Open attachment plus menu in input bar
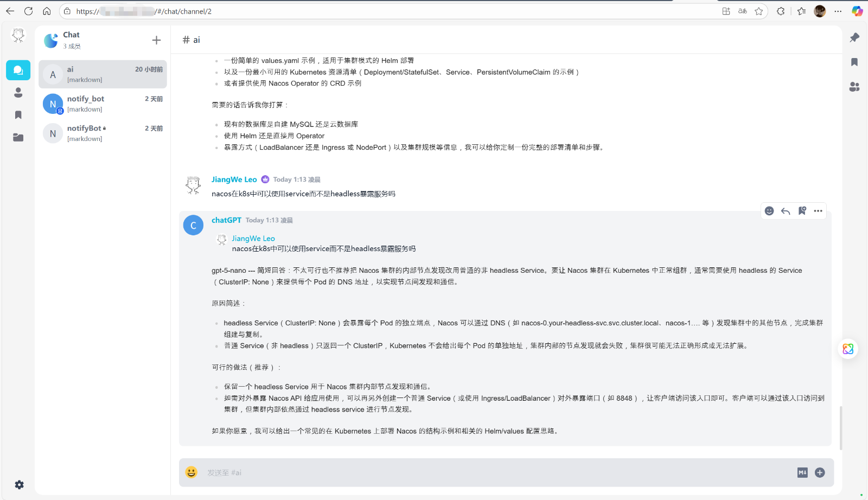868x500 pixels. 820,472
